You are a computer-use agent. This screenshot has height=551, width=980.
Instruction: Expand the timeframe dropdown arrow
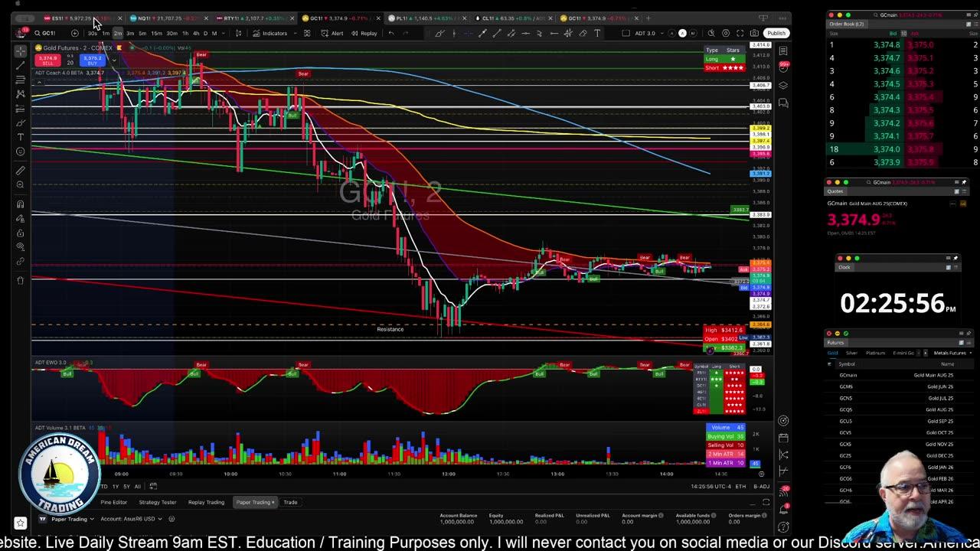pos(223,33)
